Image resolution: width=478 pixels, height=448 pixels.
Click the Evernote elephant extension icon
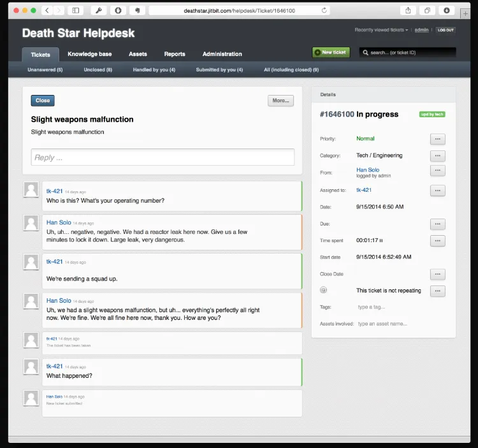pyautogui.click(x=138, y=11)
